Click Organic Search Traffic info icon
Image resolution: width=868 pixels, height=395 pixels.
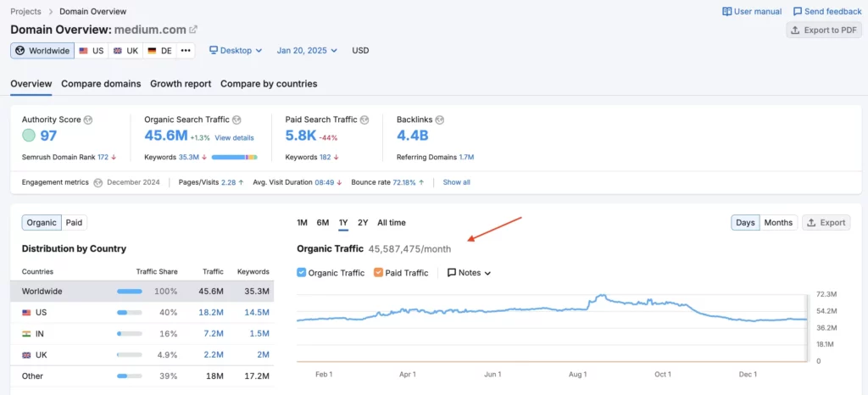tap(236, 120)
